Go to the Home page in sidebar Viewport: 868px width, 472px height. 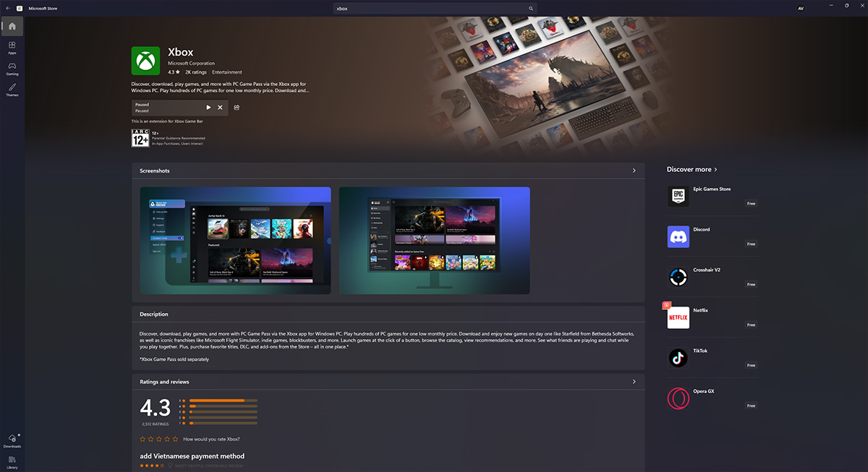pos(12,27)
